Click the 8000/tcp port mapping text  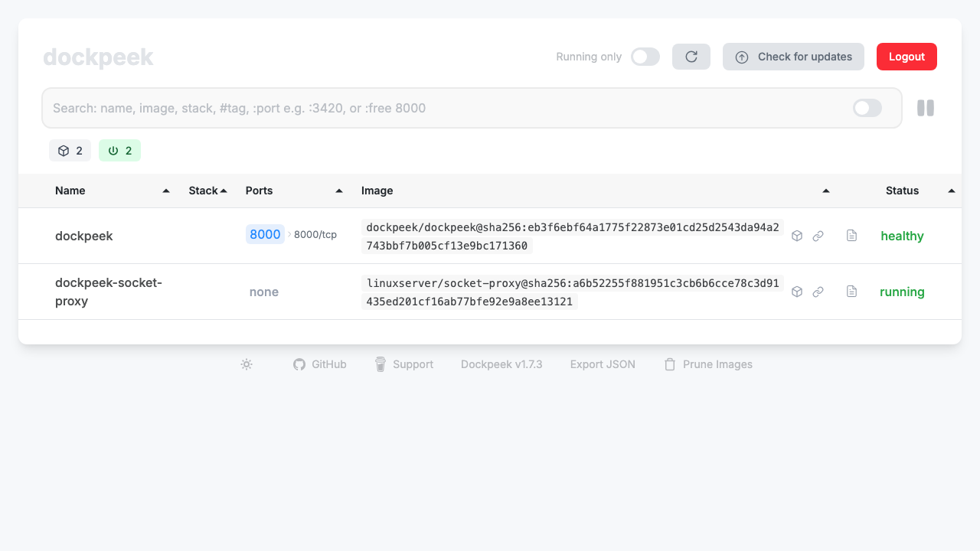[x=315, y=235]
